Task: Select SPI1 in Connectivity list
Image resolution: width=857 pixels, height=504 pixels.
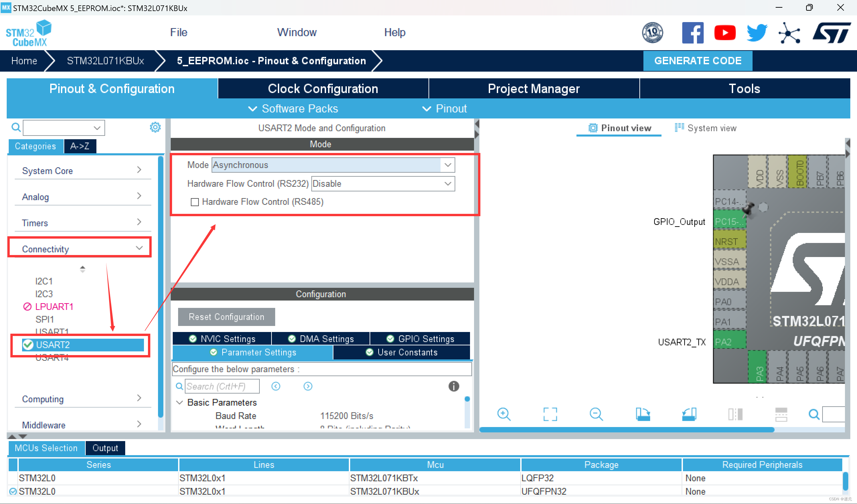Action: pos(45,319)
